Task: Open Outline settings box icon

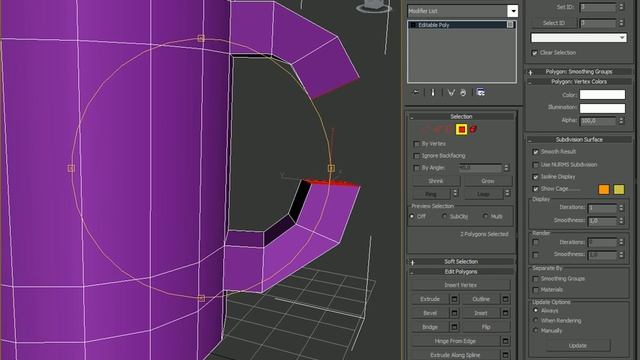Action: pos(505,299)
